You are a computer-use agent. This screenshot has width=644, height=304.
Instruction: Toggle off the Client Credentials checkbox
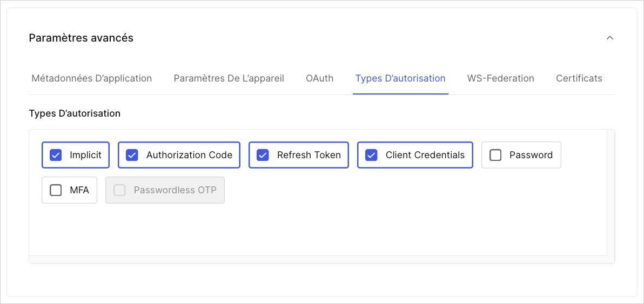coord(371,155)
